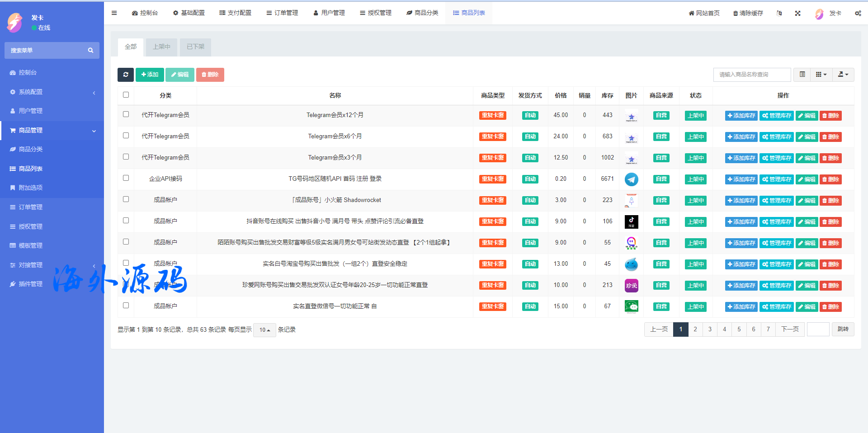Click the refresh icon button above table
The image size is (868, 433).
(x=126, y=75)
